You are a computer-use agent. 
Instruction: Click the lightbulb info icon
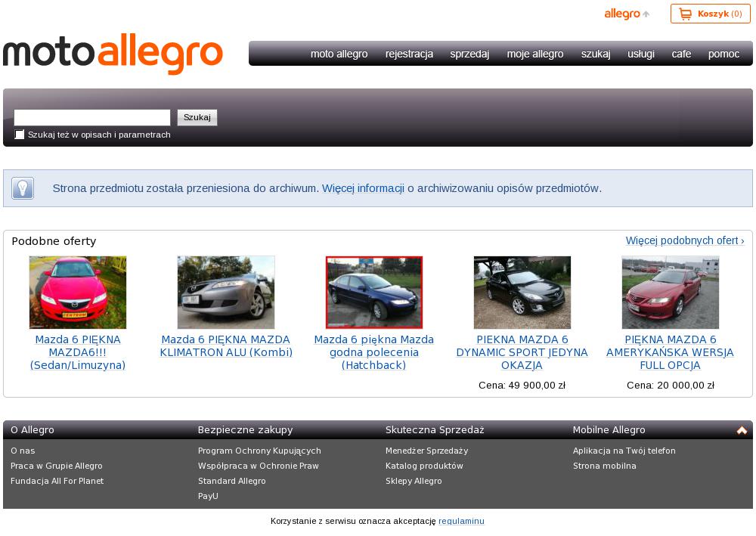23,188
